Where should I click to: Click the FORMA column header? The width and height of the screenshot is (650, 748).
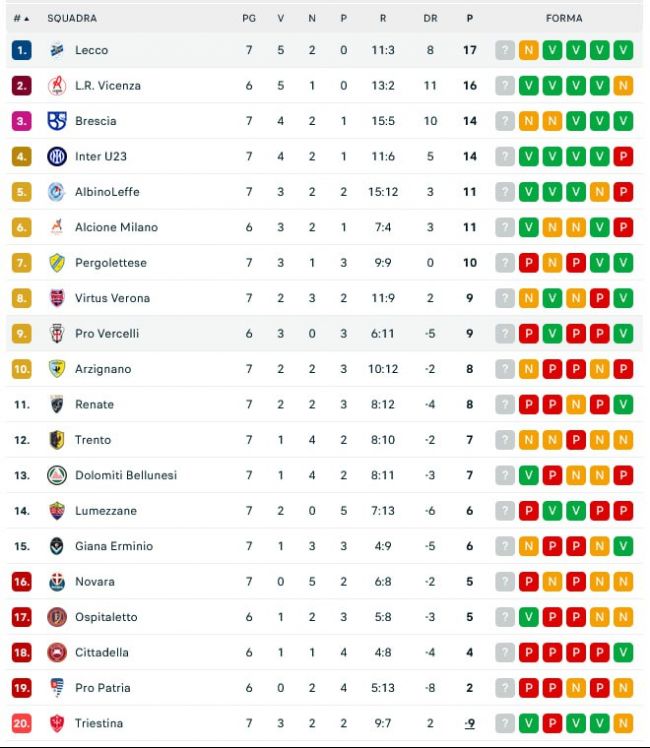(564, 18)
